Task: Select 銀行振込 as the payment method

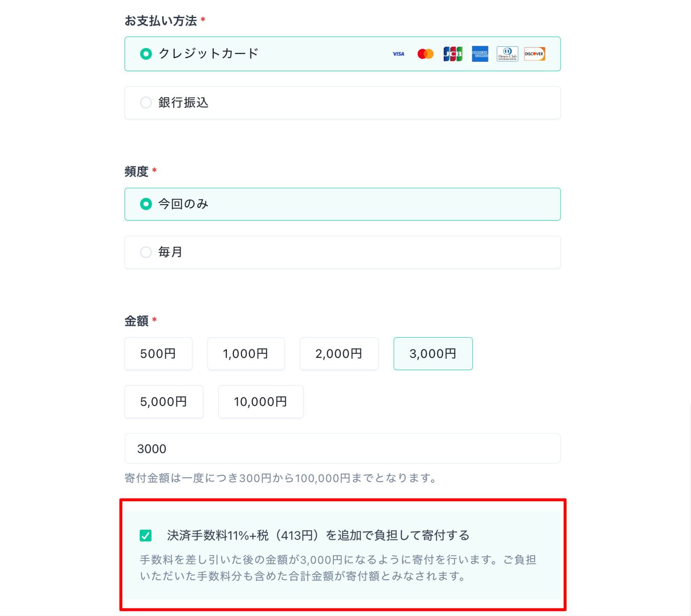Action: 146,102
